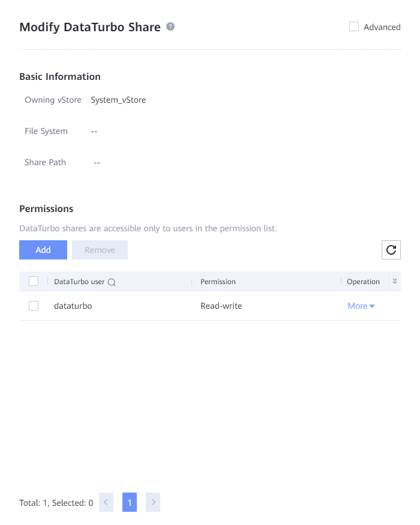Open the DataTurbo user search icon

(x=112, y=282)
